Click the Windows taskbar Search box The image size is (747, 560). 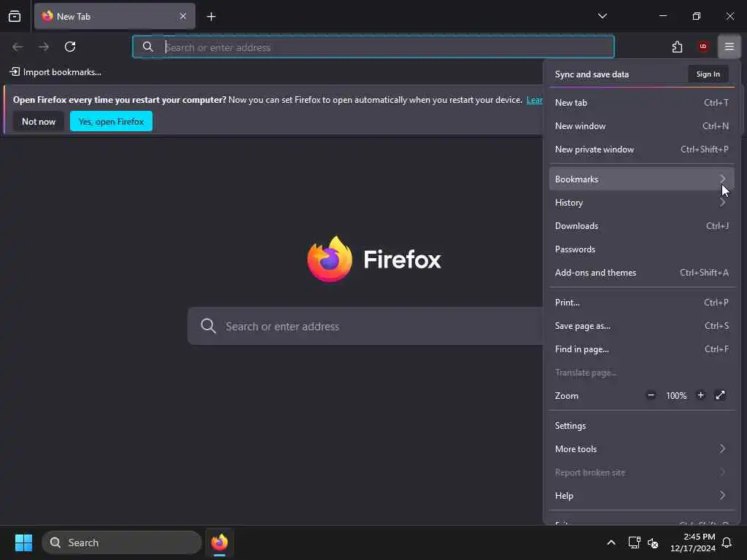pos(122,542)
